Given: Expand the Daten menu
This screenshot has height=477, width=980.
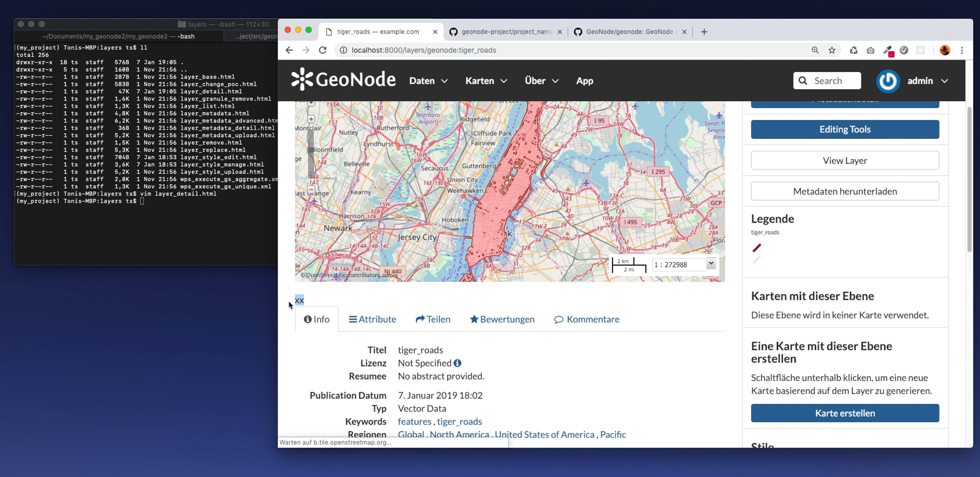Looking at the screenshot, I should point(428,81).
